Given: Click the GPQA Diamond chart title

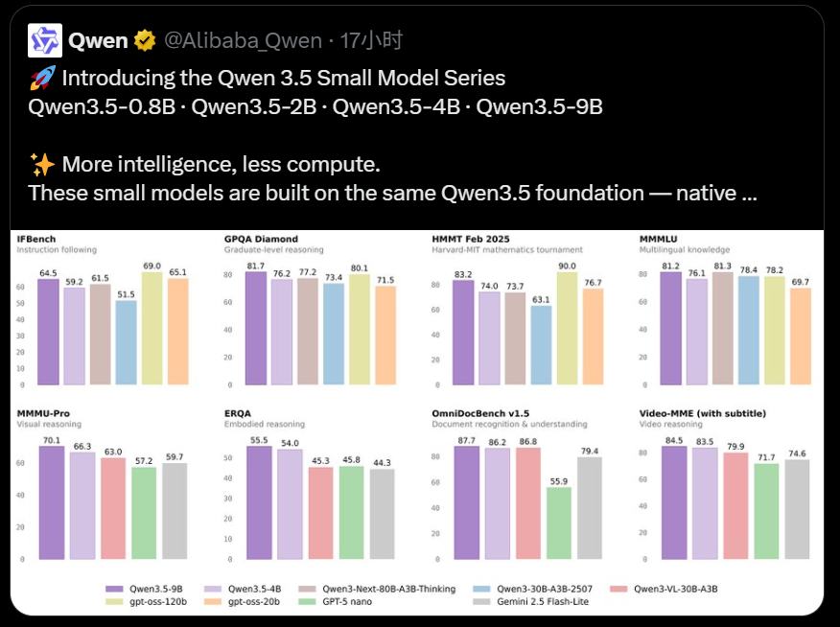Looking at the screenshot, I should tap(260, 239).
